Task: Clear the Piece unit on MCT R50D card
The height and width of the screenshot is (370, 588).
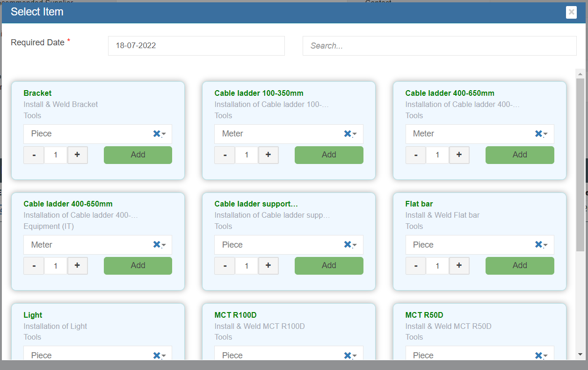Action: click(x=538, y=356)
